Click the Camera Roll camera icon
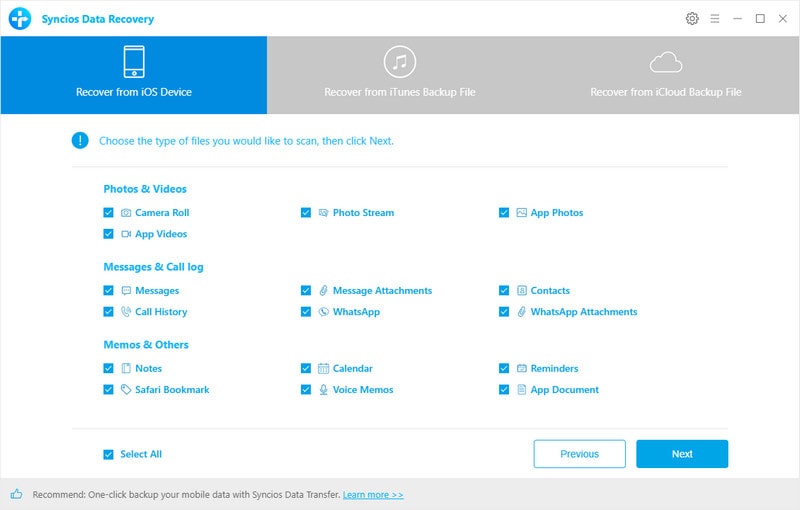The image size is (800, 510). [126, 213]
